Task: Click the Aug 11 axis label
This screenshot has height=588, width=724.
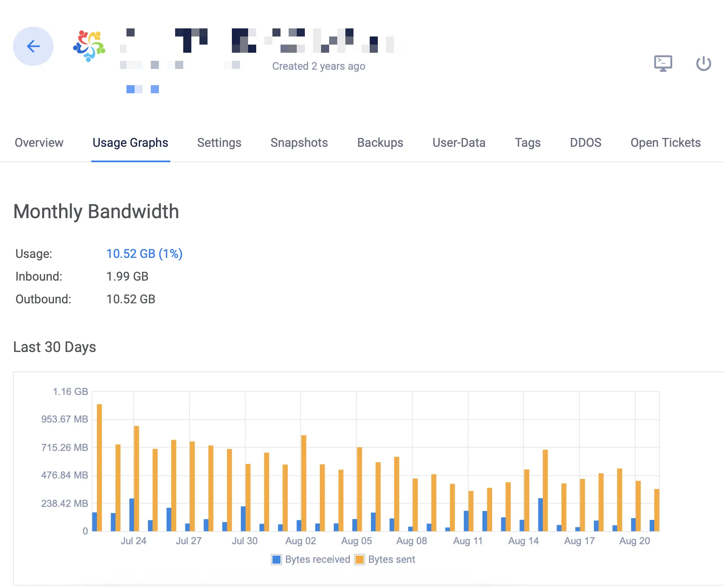Action: (x=468, y=541)
